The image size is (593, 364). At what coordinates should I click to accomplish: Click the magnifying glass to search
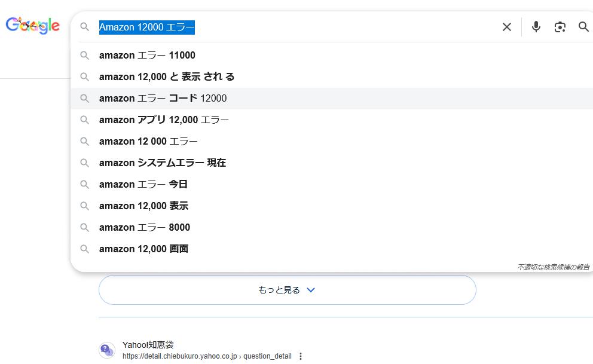click(x=583, y=27)
